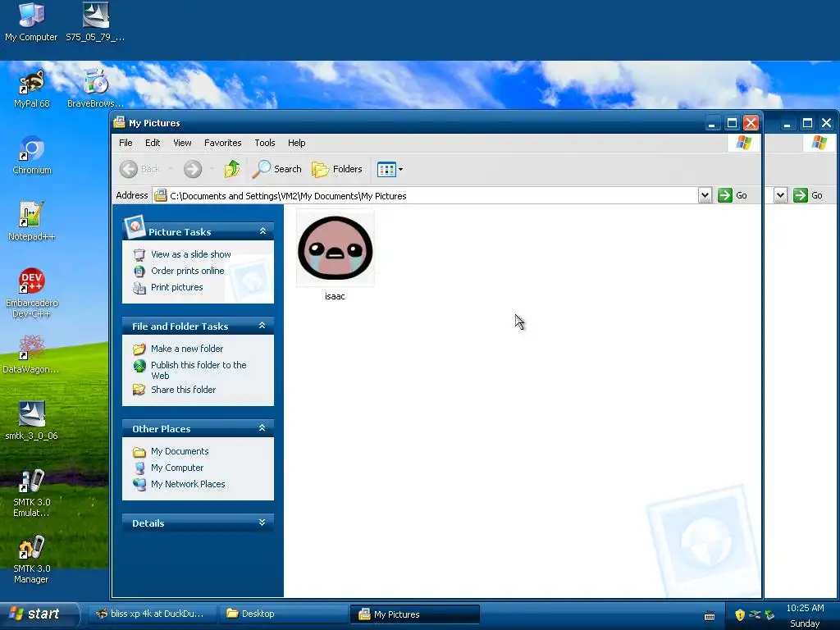
Task: Click Share this folder link
Action: click(183, 390)
